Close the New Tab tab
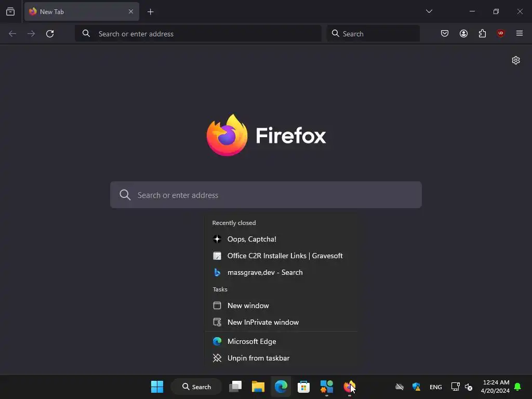Screen dimensions: 532x399 click(130, 11)
